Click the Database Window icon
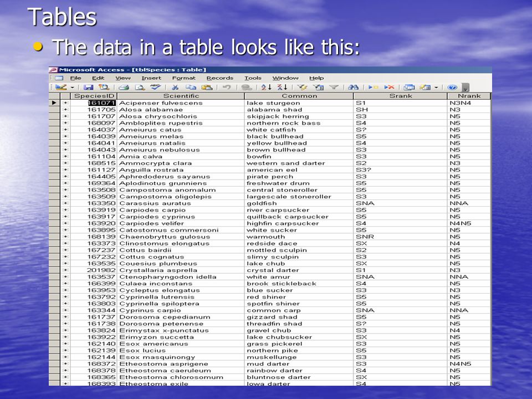The width and height of the screenshot is (532, 399). coord(409,88)
